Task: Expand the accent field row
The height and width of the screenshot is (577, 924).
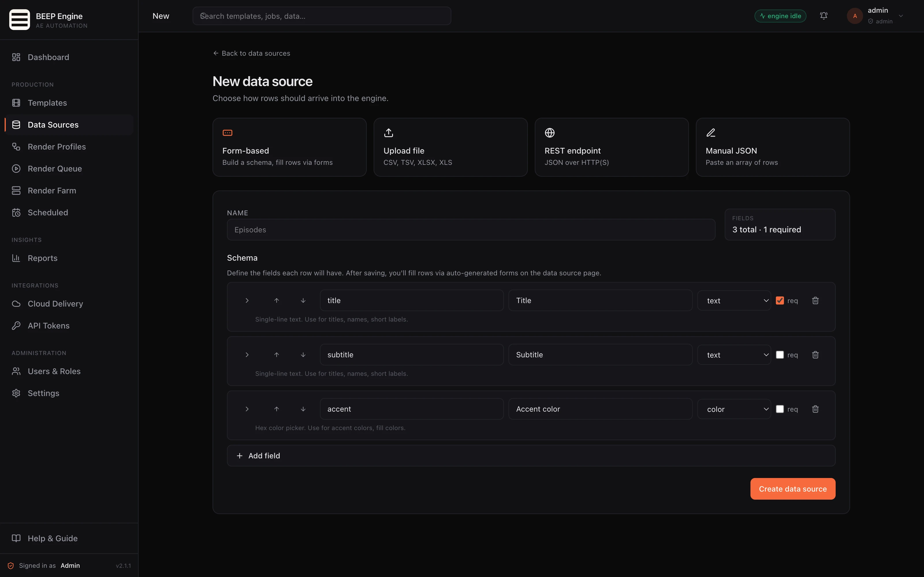Action: pos(247,409)
